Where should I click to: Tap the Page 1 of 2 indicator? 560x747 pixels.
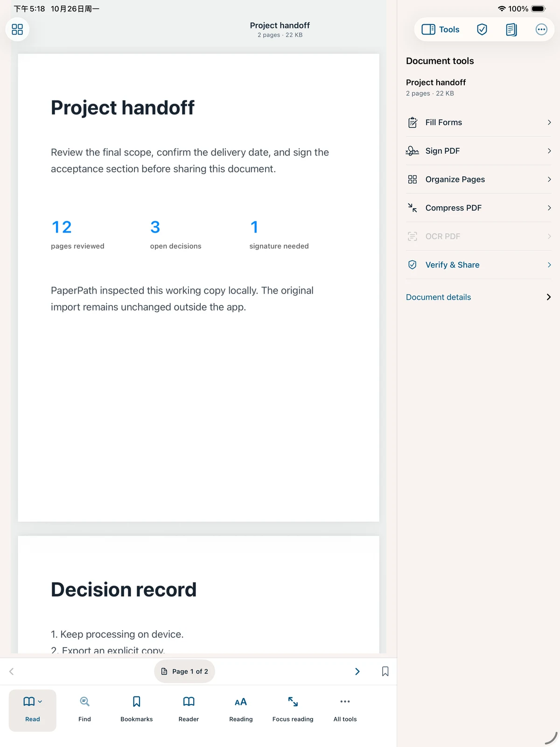185,671
